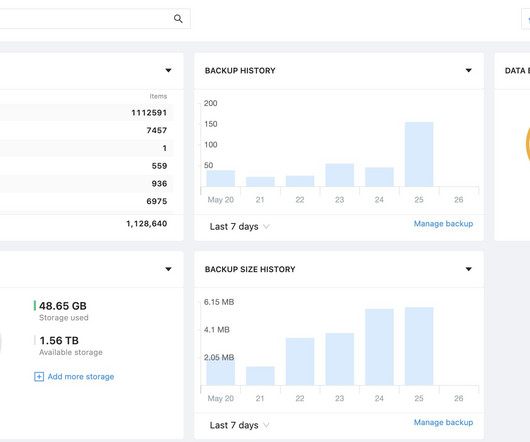This screenshot has width=530, height=442.
Task: Select the May 25 bar in Backup Size History
Action: [419, 346]
